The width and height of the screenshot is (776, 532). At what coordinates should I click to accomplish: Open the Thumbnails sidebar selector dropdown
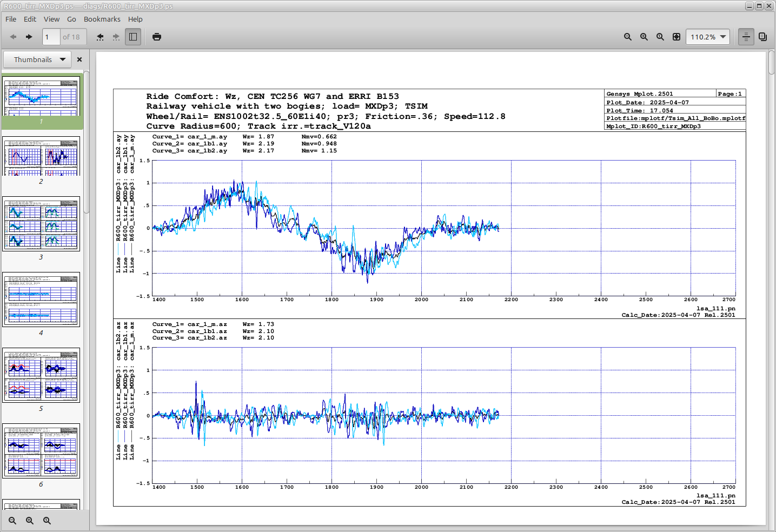coord(37,59)
